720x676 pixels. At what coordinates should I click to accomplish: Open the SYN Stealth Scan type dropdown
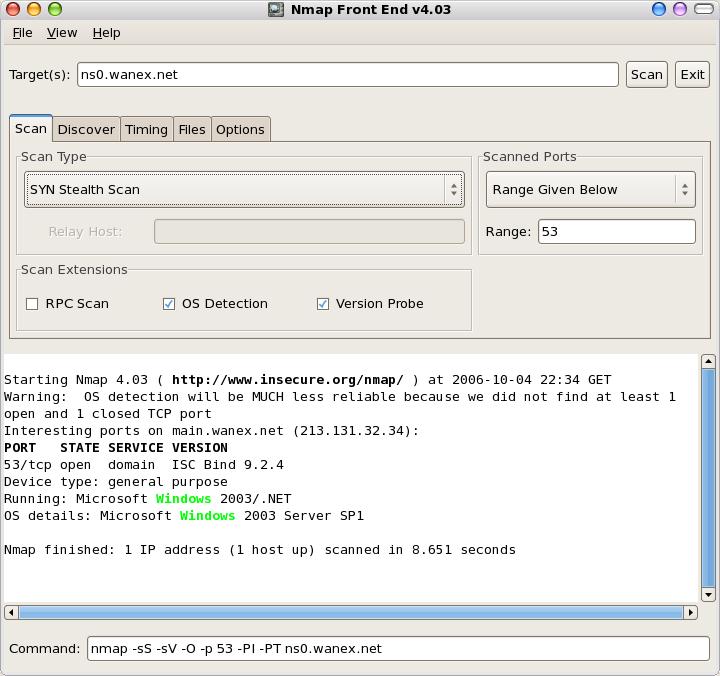point(244,190)
